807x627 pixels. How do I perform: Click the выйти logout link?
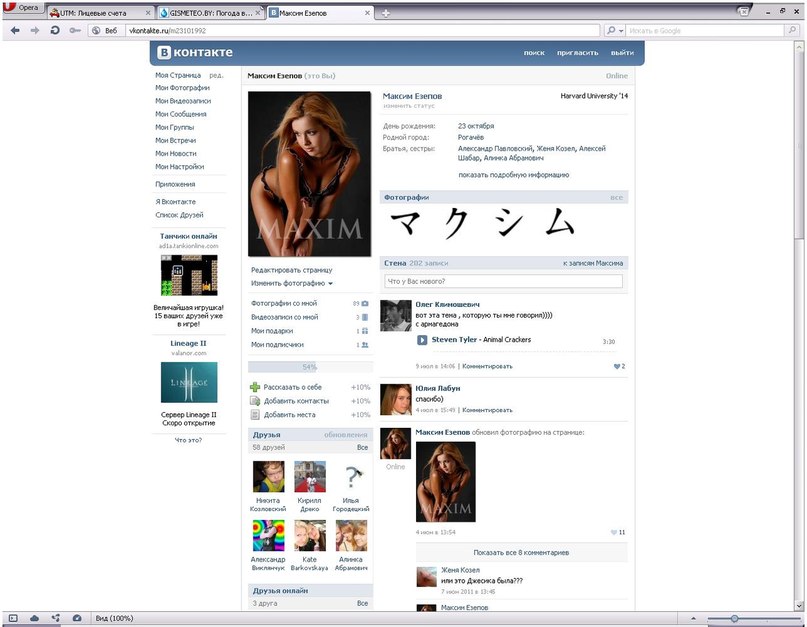tap(621, 52)
